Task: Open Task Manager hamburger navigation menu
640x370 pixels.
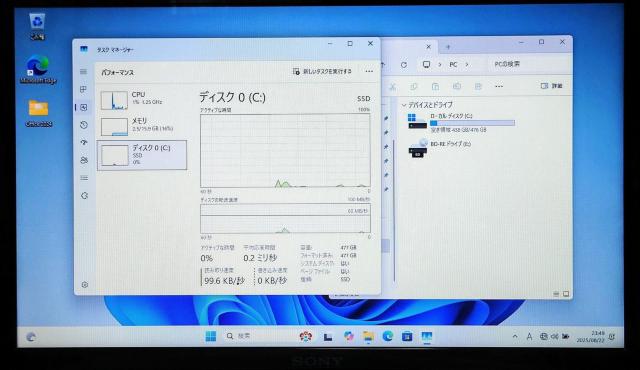Action: tap(84, 71)
